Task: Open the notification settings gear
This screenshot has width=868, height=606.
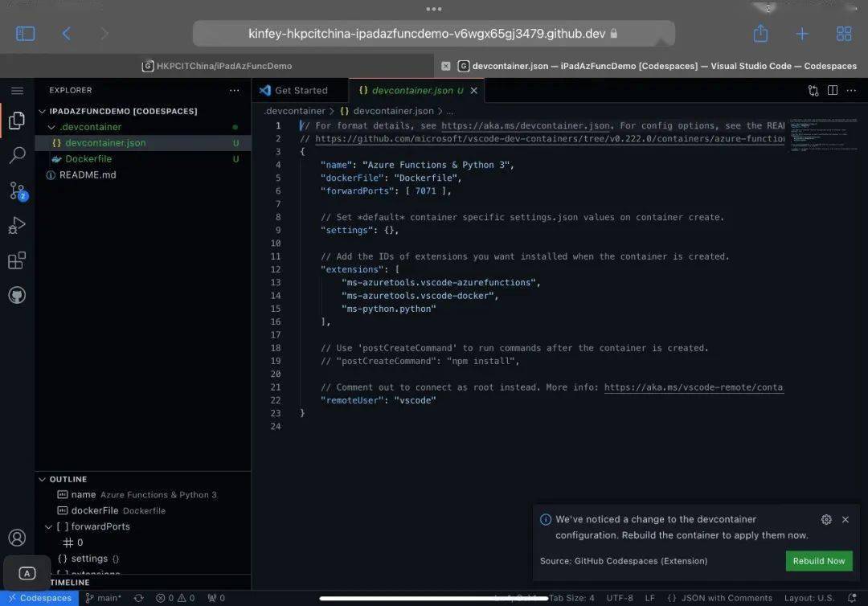Action: 826,519
